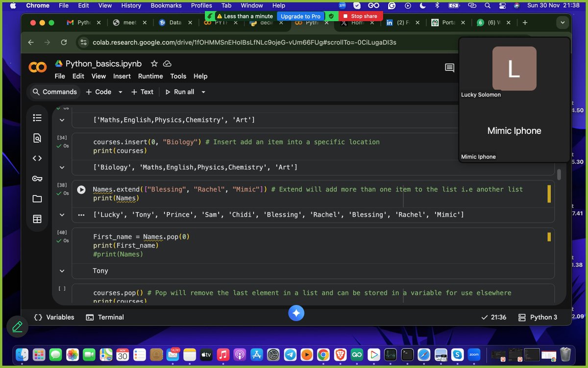Click the empty courses.pop code cell
Viewport: 588px width, 368px height.
point(314,293)
